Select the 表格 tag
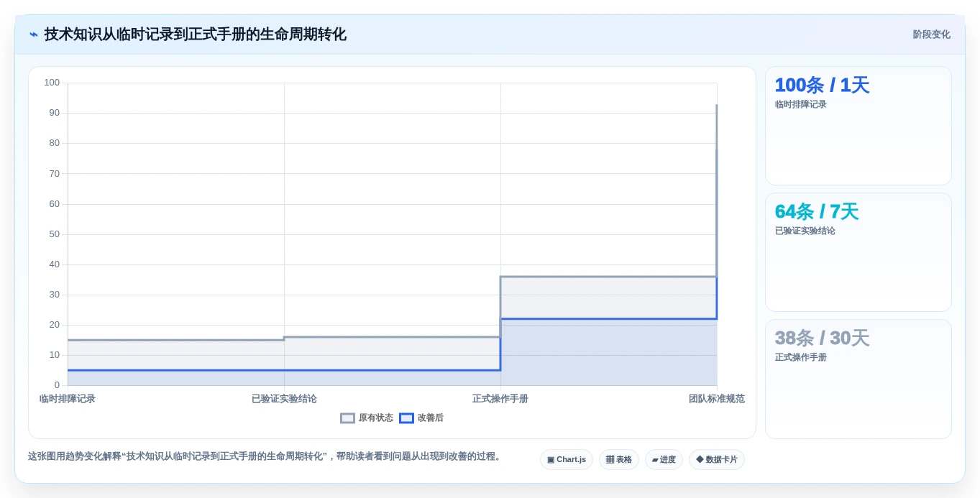 pyautogui.click(x=619, y=460)
